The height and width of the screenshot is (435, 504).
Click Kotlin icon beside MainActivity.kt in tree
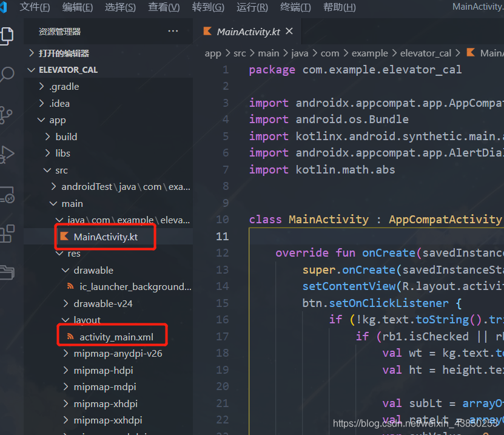[64, 237]
